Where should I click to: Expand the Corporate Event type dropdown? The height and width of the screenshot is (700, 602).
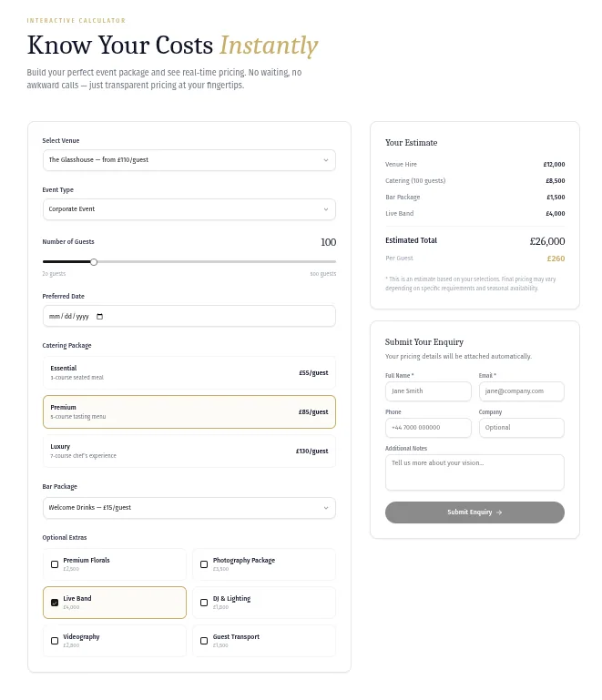point(182,209)
